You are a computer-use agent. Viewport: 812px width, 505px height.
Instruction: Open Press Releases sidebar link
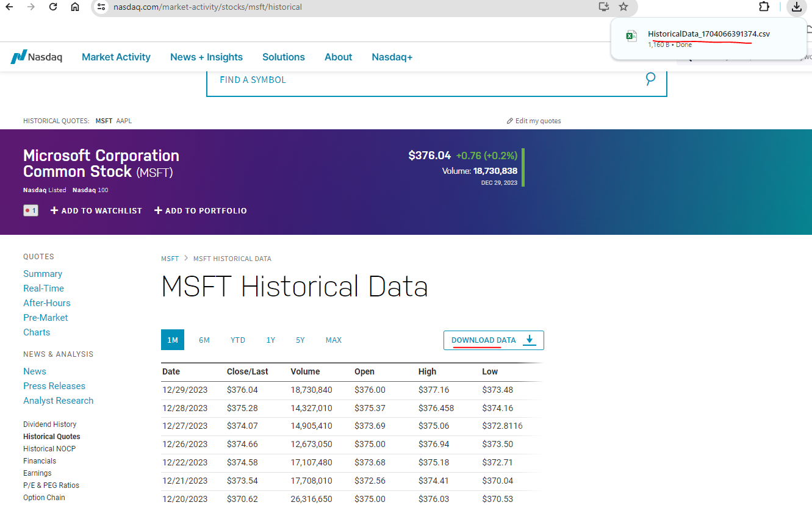pos(54,386)
